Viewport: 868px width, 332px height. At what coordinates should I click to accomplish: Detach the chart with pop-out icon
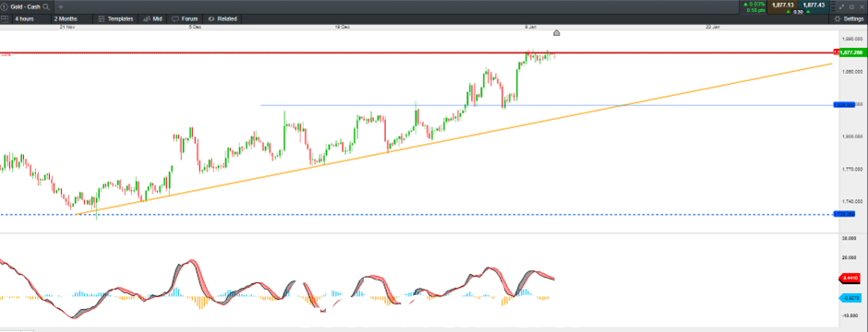[x=852, y=7]
